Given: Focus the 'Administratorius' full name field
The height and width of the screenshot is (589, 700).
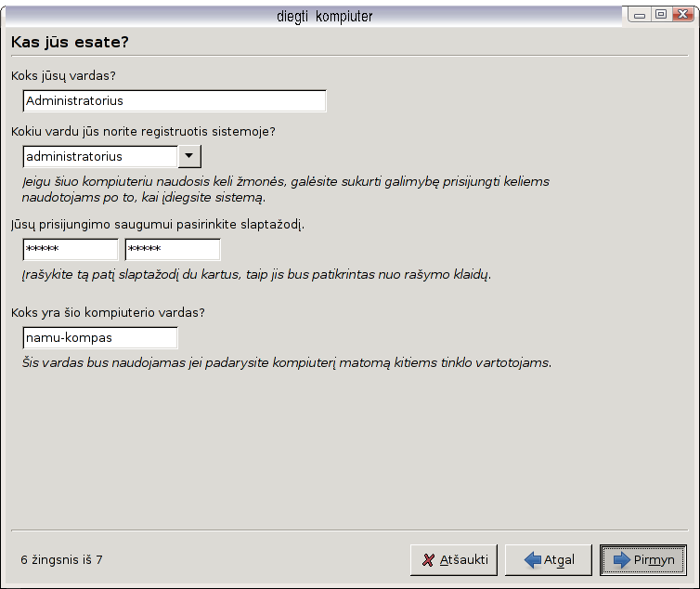Looking at the screenshot, I should tap(175, 100).
